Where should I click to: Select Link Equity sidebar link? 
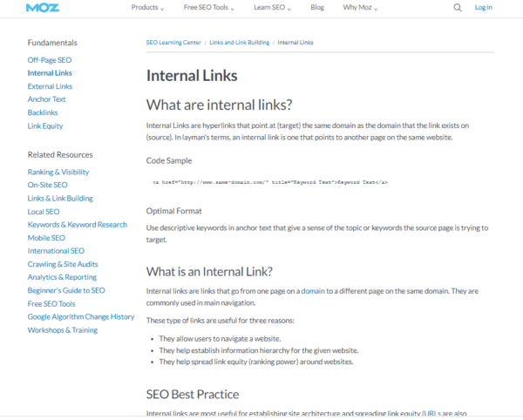pyautogui.click(x=45, y=125)
